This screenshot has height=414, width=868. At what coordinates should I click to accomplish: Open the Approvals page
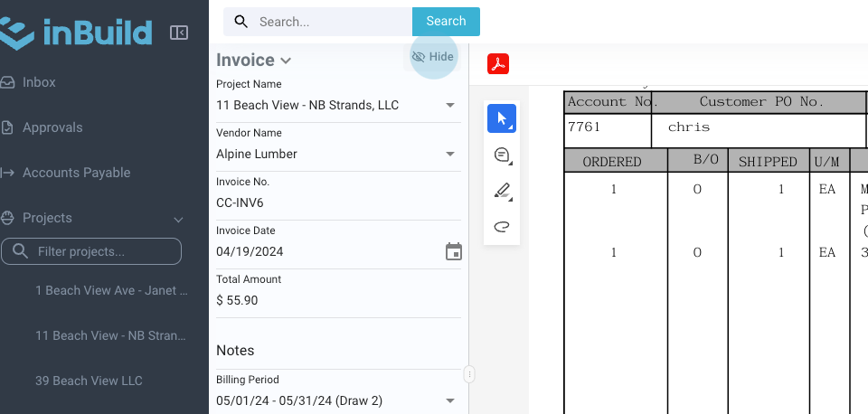pos(52,127)
